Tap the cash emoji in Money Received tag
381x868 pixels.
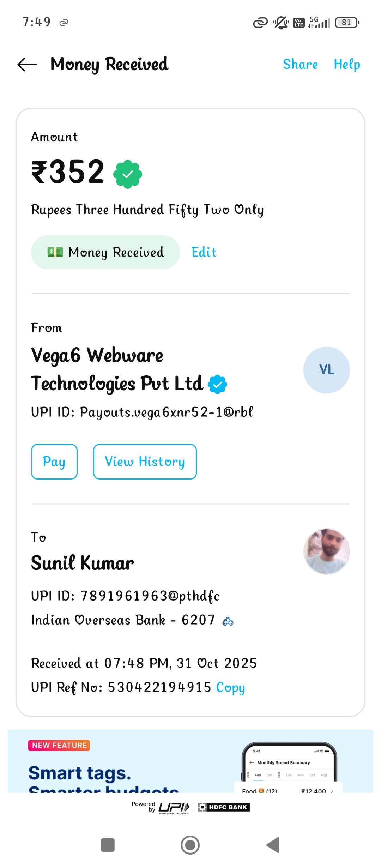pyautogui.click(x=55, y=252)
